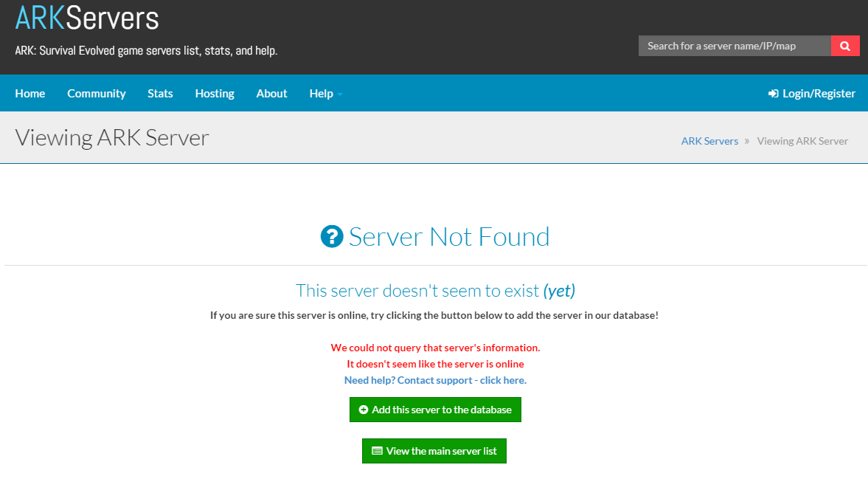Click the red could not query message
868x493 pixels.
click(x=435, y=348)
